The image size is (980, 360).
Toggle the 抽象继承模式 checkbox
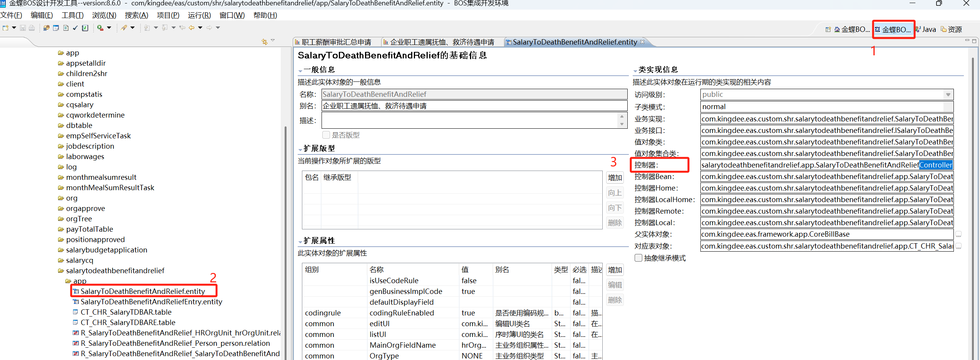point(638,258)
